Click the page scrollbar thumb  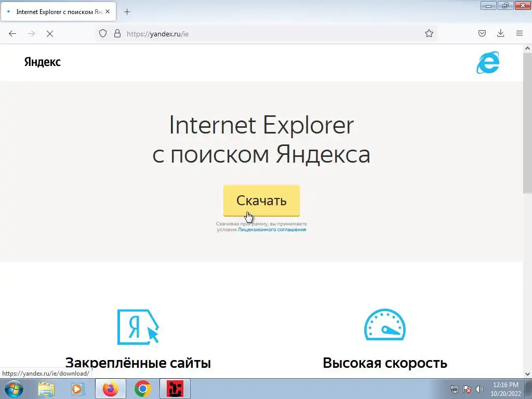528,122
